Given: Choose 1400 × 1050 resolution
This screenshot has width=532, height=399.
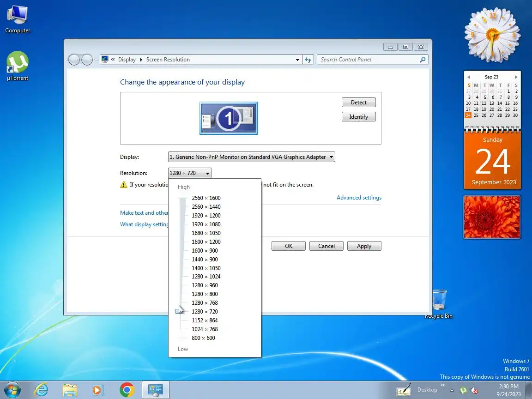Looking at the screenshot, I should pyautogui.click(x=206, y=268).
